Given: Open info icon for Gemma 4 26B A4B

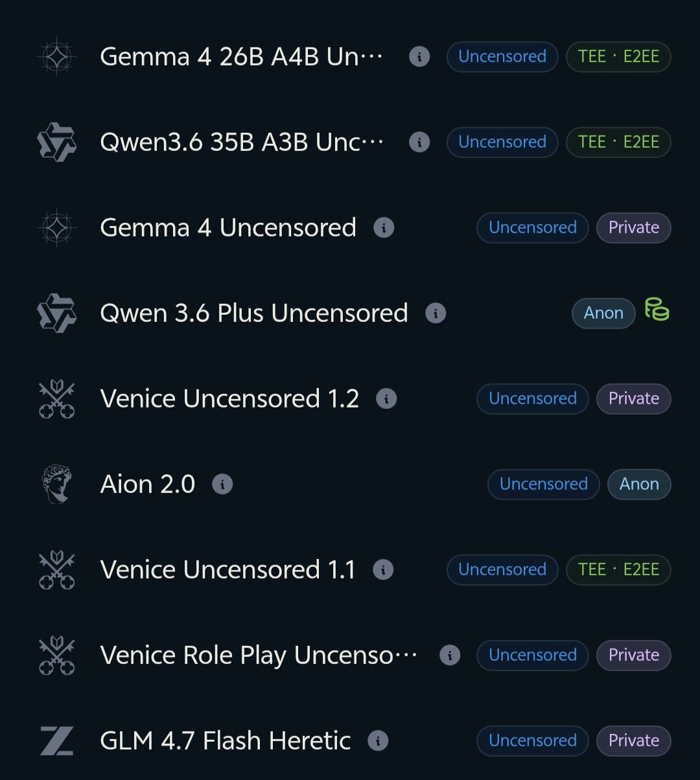Looking at the screenshot, I should tap(419, 57).
